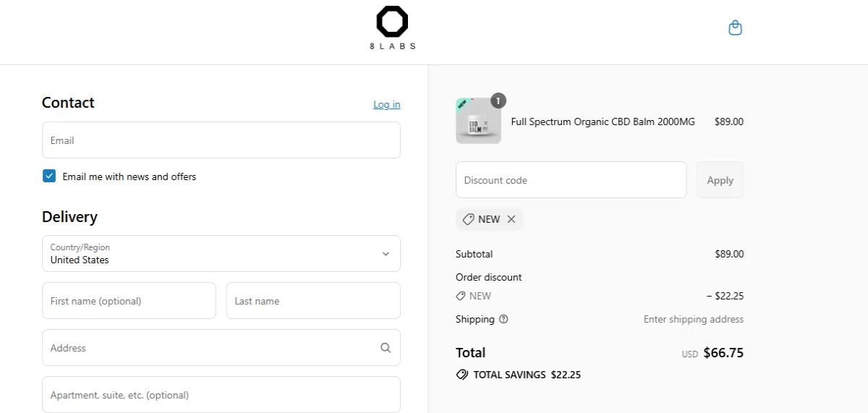The width and height of the screenshot is (868, 413).
Task: Uncheck Email me with news and offers
Action: (49, 176)
